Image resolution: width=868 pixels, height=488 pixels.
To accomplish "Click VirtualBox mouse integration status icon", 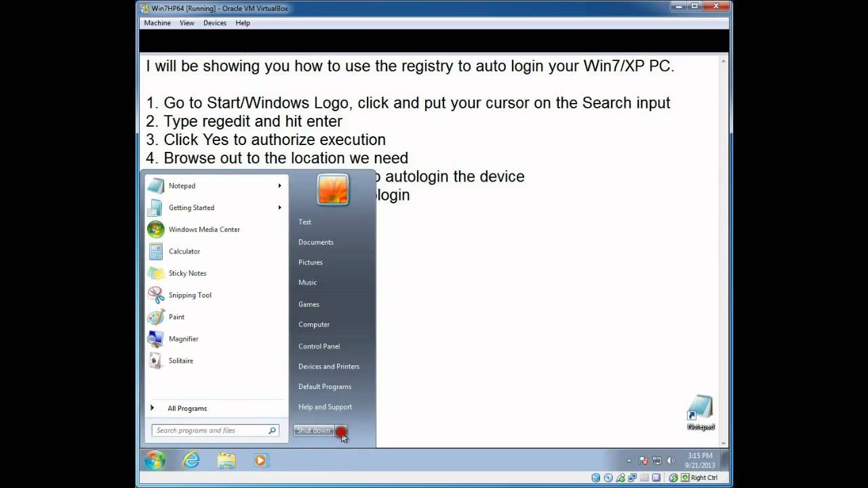I will (x=673, y=478).
